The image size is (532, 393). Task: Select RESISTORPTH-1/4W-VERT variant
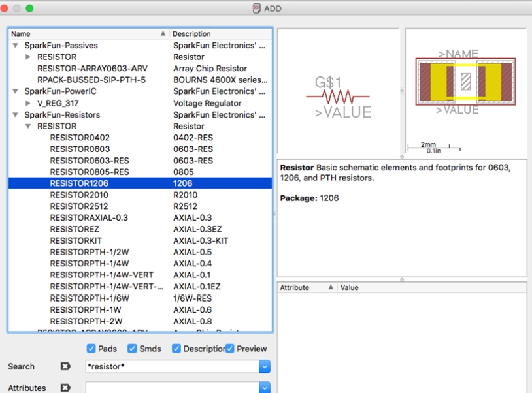(140, 275)
